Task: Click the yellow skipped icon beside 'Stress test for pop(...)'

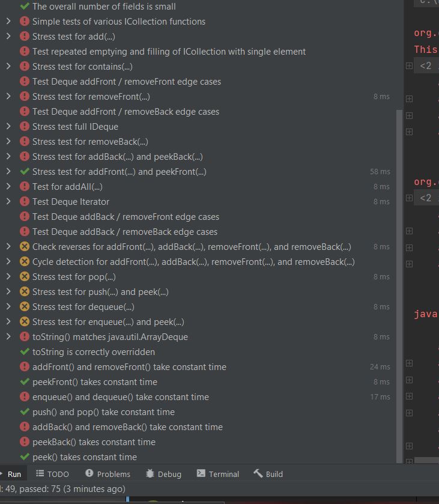Action: 25,277
